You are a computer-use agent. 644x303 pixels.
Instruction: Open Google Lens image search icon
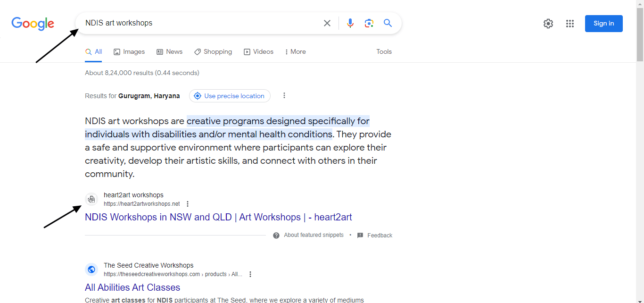369,23
